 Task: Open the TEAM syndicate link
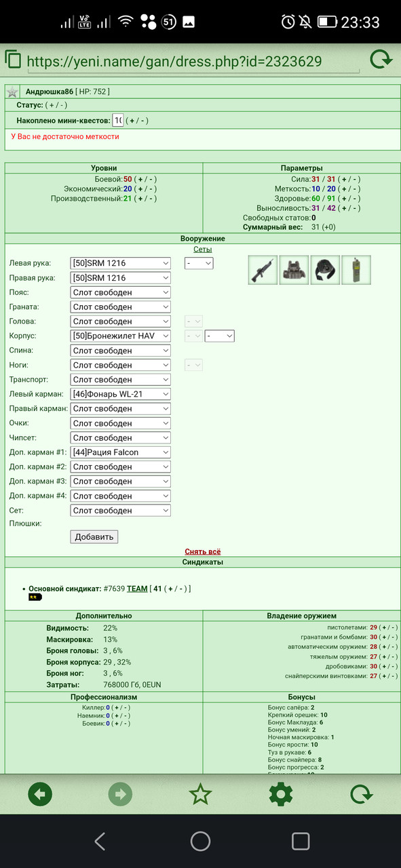coord(137,589)
